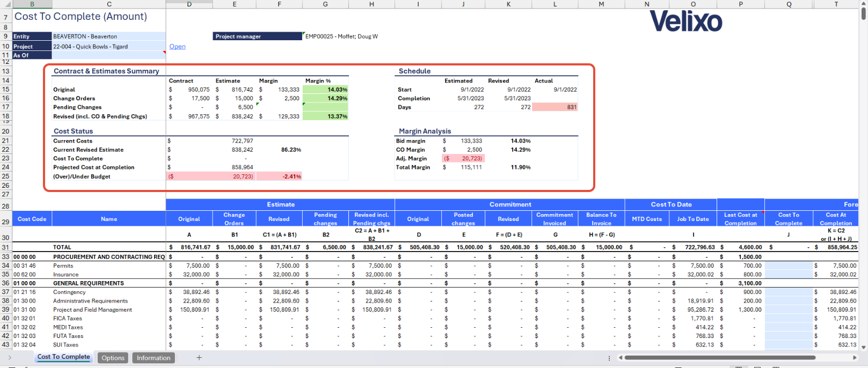Select the 86.23% cell

[x=279, y=150]
